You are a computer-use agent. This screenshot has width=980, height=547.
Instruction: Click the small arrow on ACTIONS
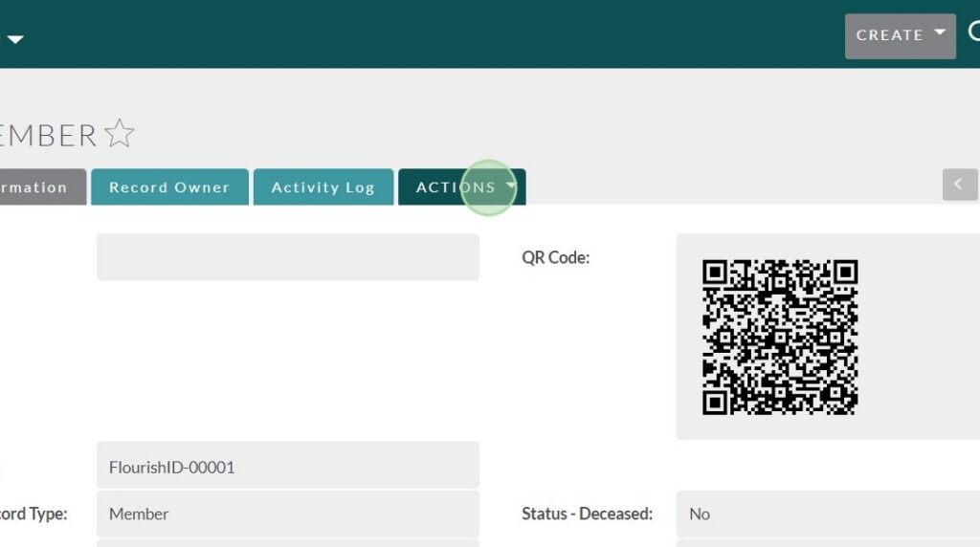511,186
